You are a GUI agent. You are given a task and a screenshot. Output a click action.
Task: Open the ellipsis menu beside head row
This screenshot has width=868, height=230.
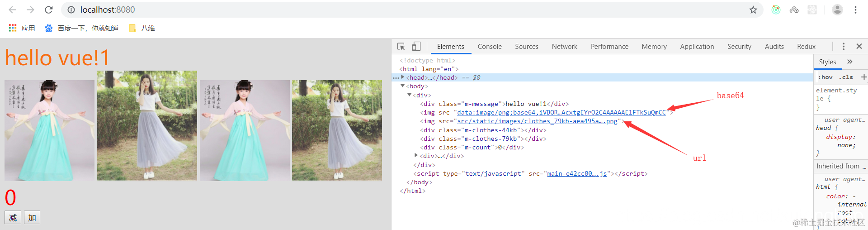(396, 78)
